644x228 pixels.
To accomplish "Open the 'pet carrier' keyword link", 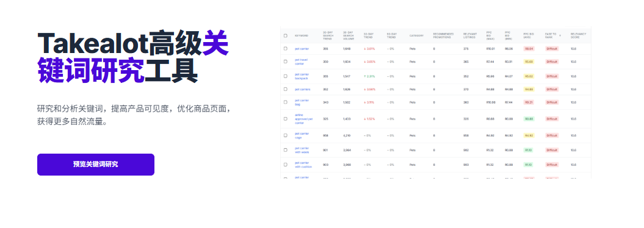I will tap(302, 49).
